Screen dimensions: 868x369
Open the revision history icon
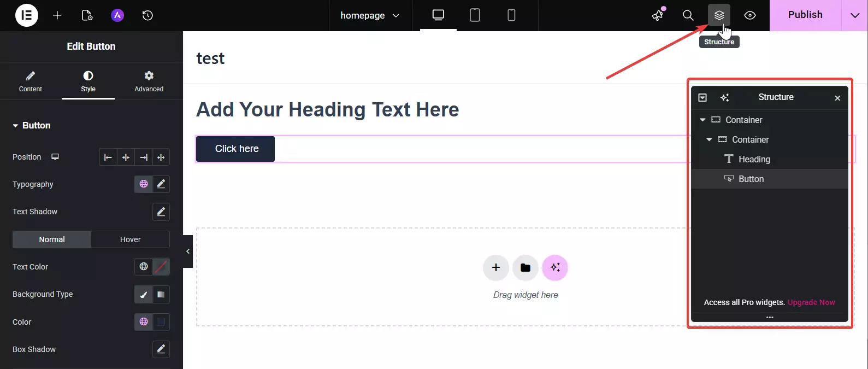click(147, 15)
